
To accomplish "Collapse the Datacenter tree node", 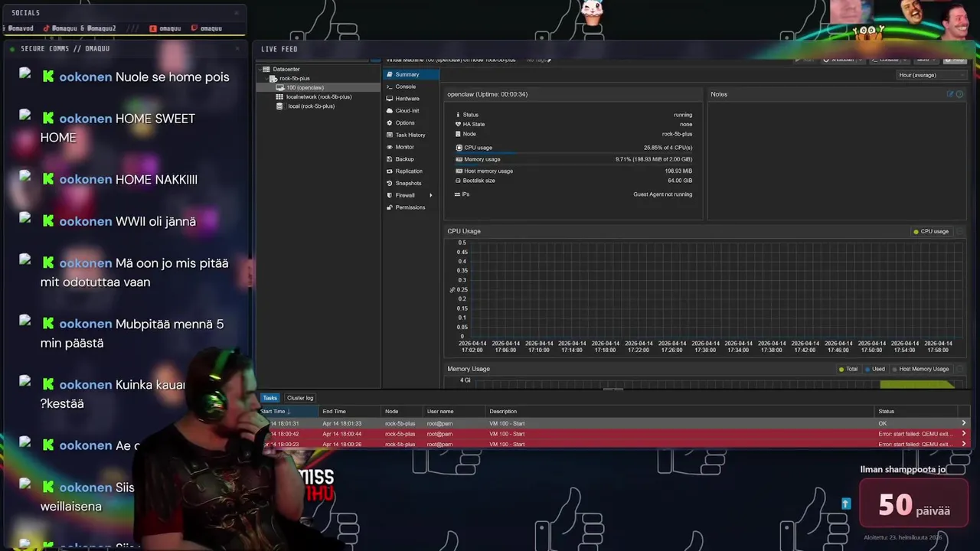I will tap(260, 69).
